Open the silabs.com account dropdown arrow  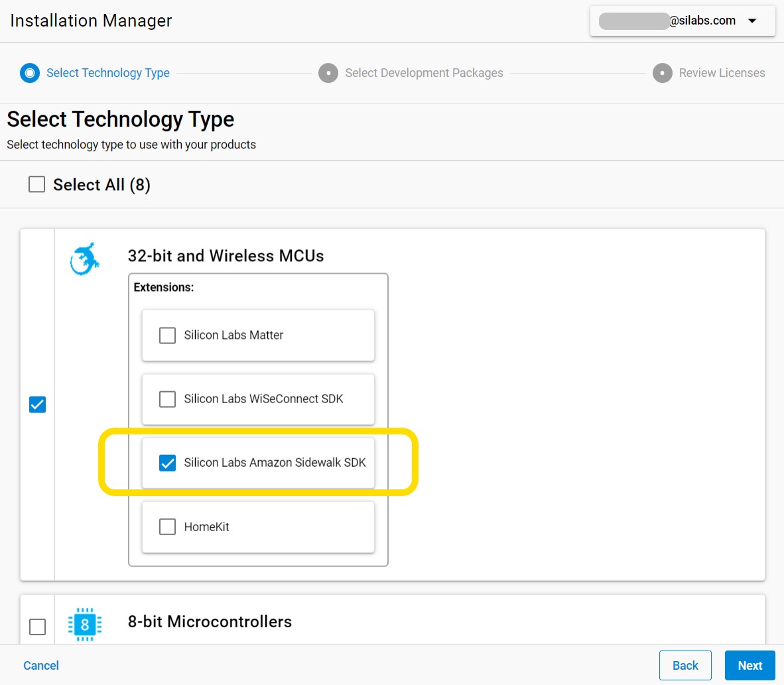(x=752, y=21)
